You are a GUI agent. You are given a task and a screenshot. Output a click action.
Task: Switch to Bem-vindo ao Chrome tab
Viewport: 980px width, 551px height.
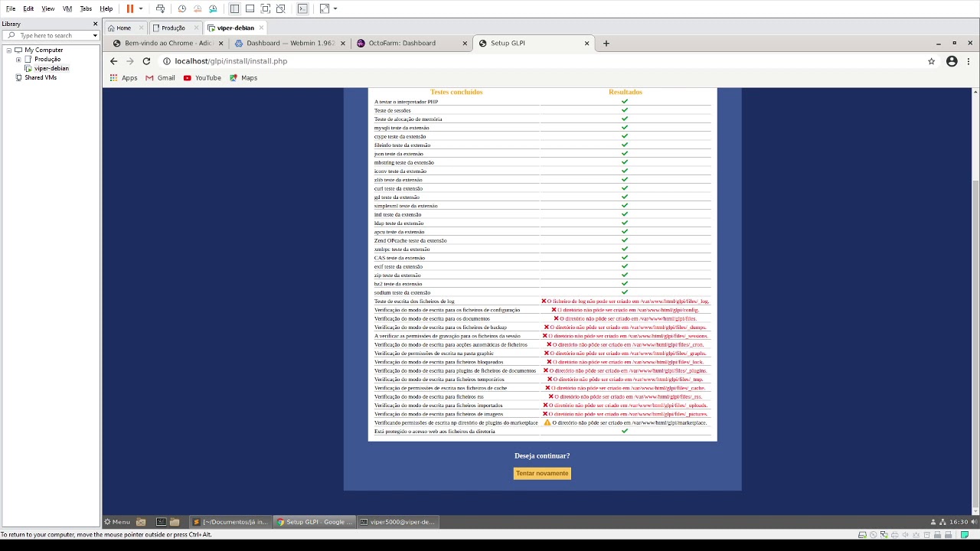coord(167,43)
